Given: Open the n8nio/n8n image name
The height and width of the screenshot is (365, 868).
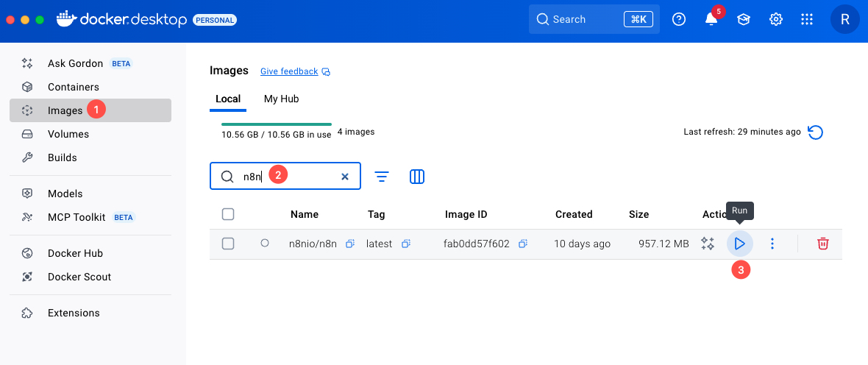Looking at the screenshot, I should point(313,244).
